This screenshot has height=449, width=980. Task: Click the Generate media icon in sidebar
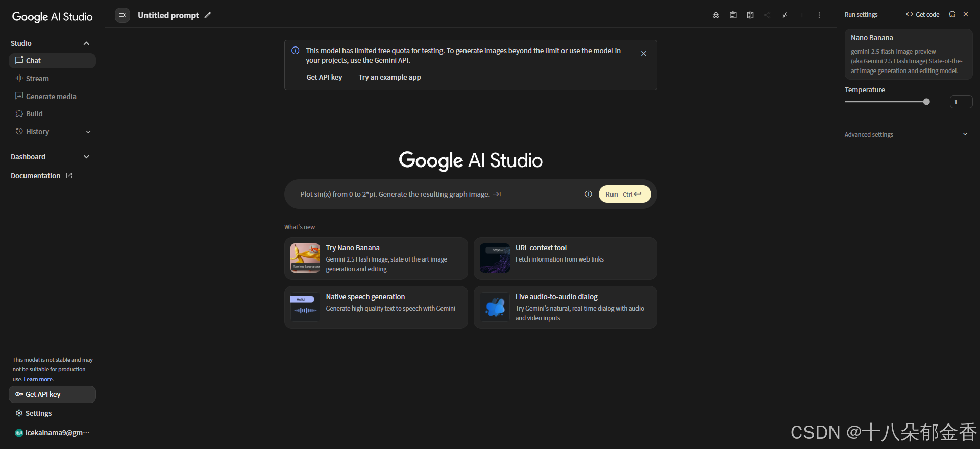[19, 96]
